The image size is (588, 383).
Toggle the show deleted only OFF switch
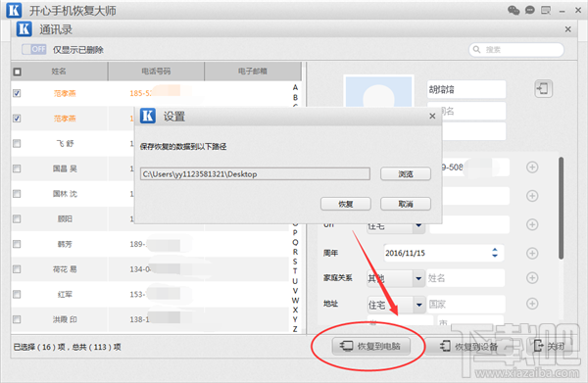coord(33,50)
